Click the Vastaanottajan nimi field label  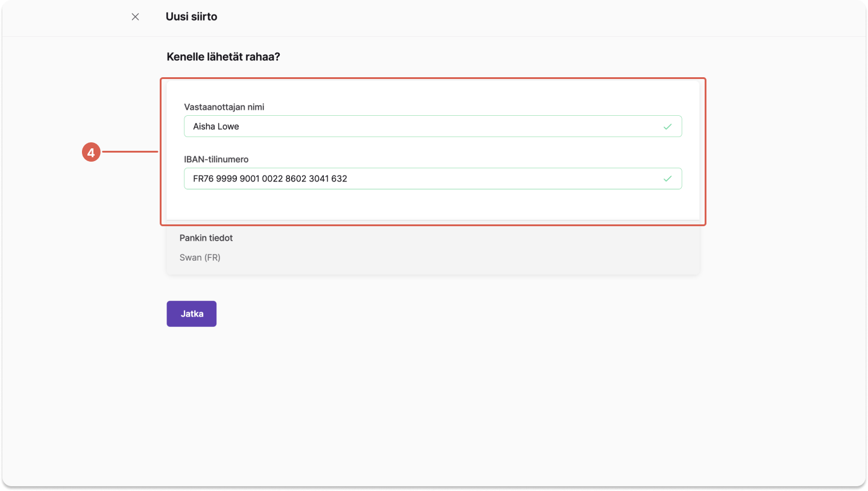pos(224,107)
